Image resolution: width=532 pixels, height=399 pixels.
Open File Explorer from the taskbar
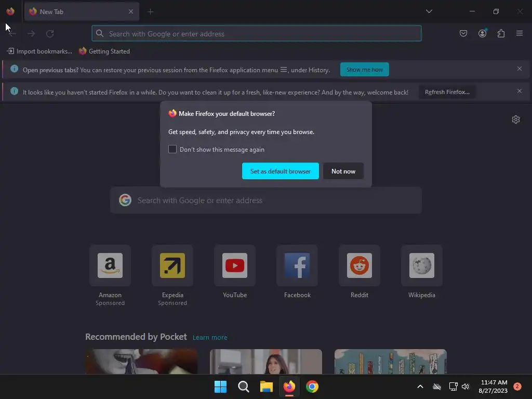tap(267, 387)
